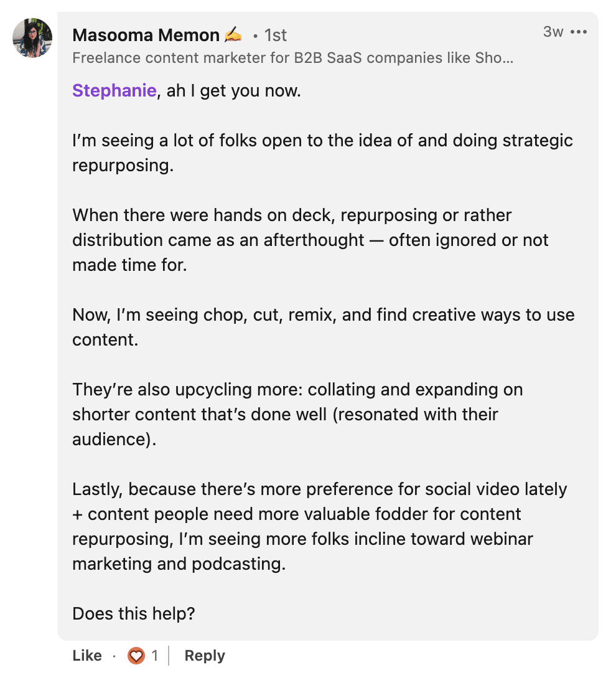Open Masooma Memon's profile photo

[x=32, y=39]
